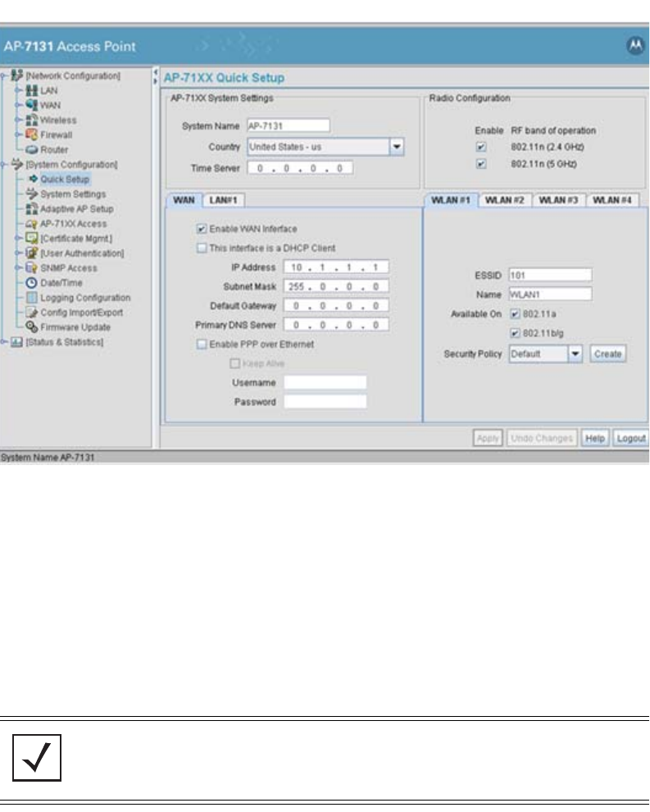Click the PPPoE Password field
Viewport: 650px width, 812px height.
325,402
